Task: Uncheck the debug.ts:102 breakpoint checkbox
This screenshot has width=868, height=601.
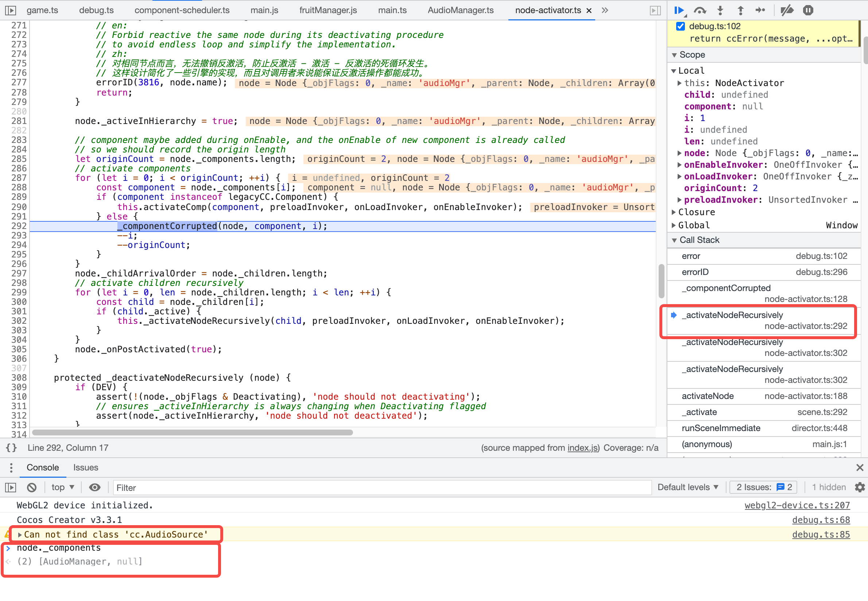Action: pos(680,26)
